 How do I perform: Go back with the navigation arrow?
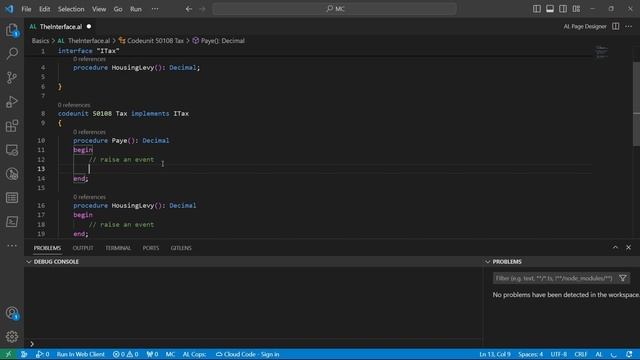(x=189, y=9)
